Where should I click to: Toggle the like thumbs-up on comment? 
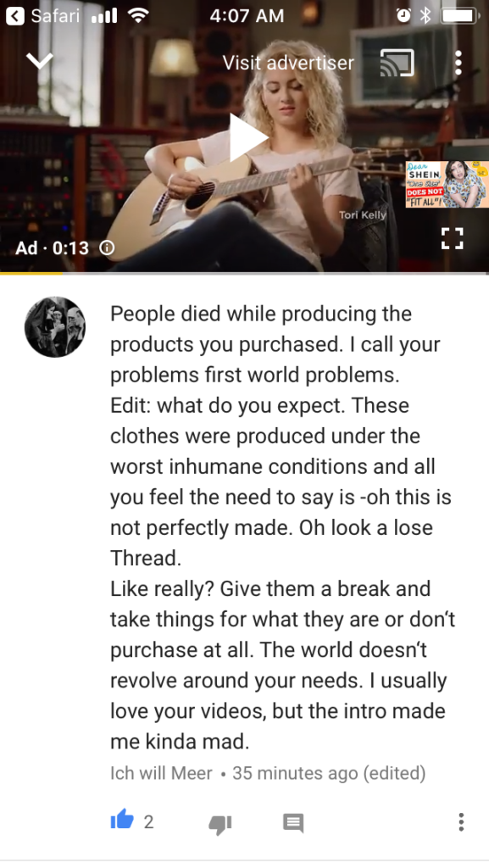coord(122,820)
